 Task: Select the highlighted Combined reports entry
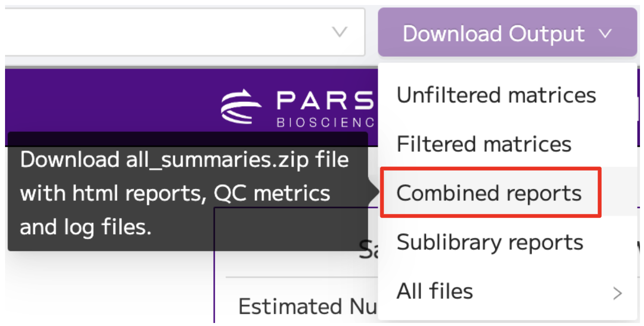(x=489, y=193)
